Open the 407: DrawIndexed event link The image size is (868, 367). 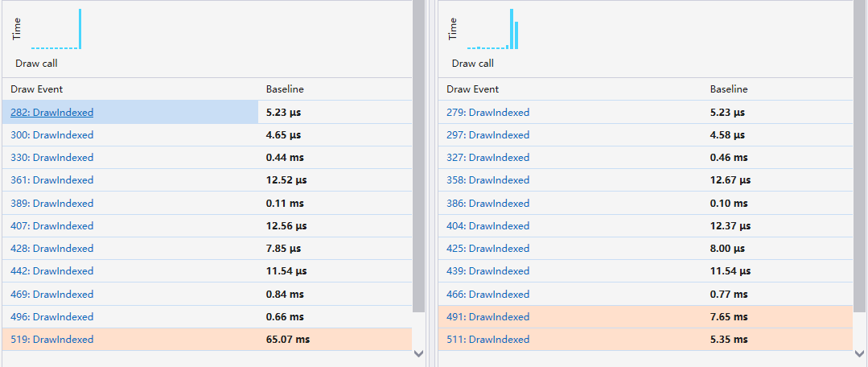tap(52, 226)
